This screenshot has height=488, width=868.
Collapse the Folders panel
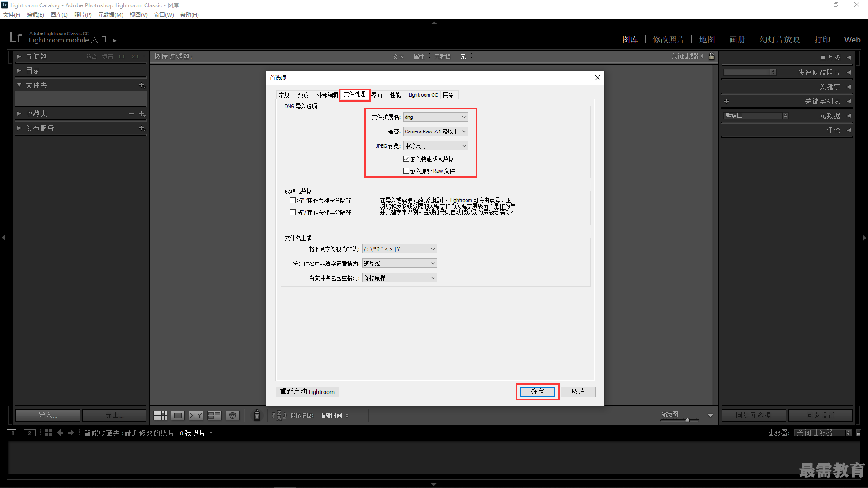[19, 85]
